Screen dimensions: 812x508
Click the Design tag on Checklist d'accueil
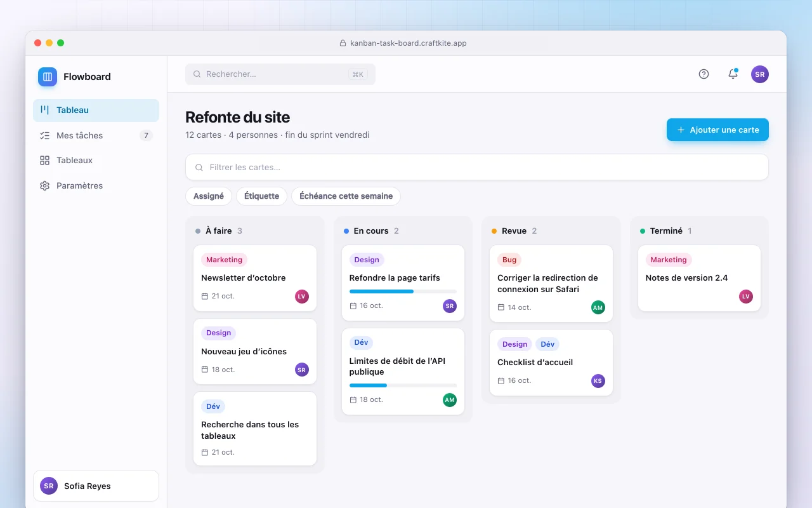coord(514,344)
